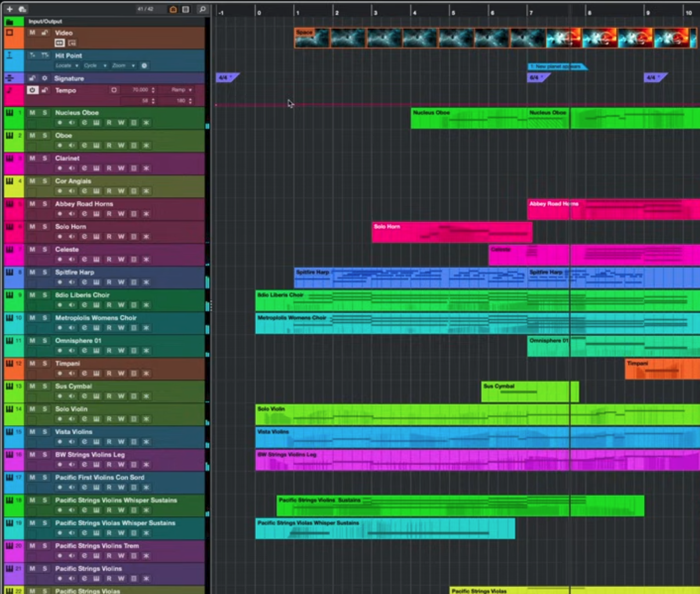Viewport: 700px width, 594px height.
Task: Click the New planet appears cycle marker
Action: pyautogui.click(x=557, y=67)
